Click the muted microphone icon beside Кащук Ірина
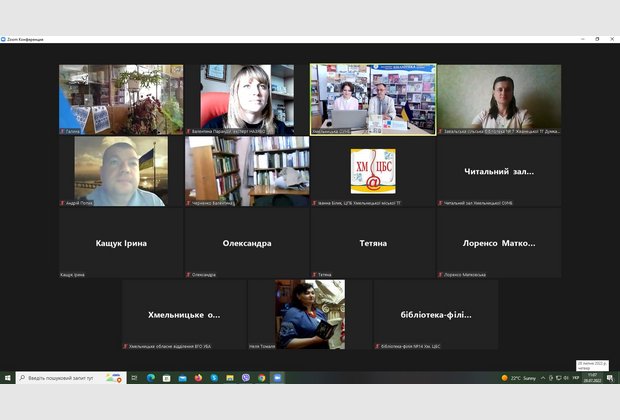 (62, 274)
